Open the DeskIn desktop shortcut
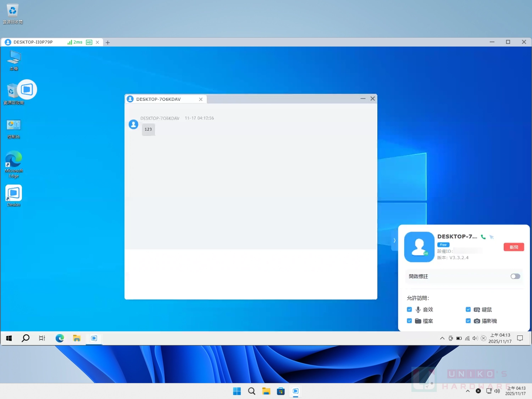 14,194
